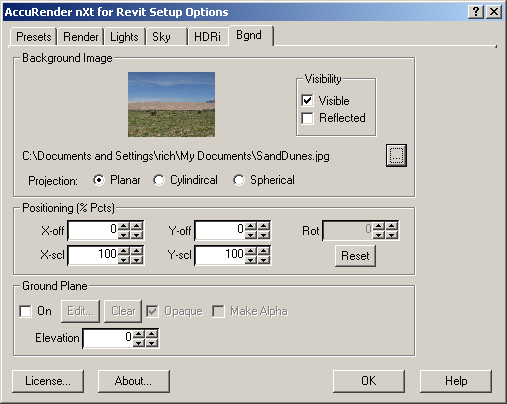Open the image browse button with dotted square
The height and width of the screenshot is (404, 507).
pyautogui.click(x=396, y=155)
